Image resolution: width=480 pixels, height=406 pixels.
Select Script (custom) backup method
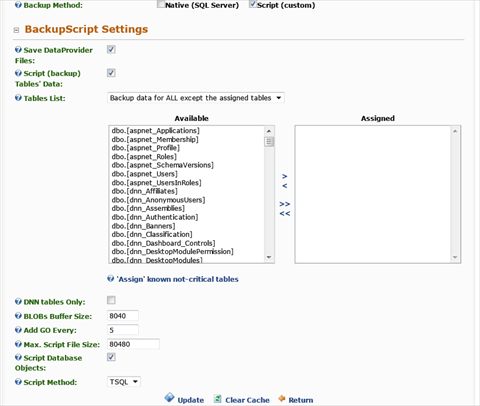(252, 4)
